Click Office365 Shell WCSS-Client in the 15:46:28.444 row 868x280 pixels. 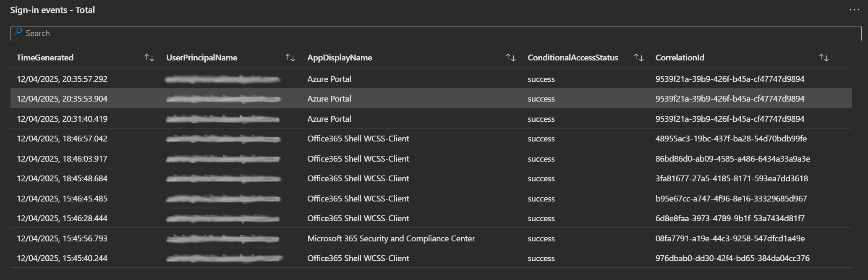coord(358,218)
